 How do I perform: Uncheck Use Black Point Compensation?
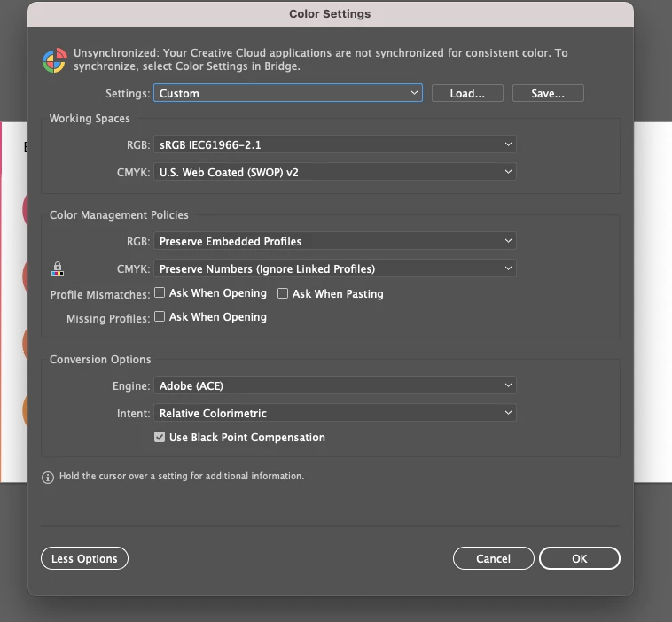(x=160, y=437)
